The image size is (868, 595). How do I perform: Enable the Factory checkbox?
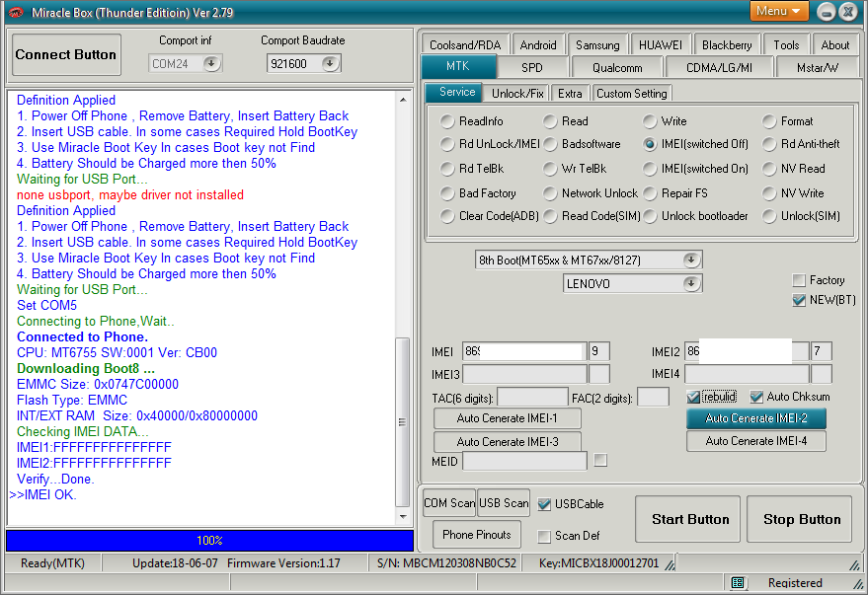click(799, 280)
